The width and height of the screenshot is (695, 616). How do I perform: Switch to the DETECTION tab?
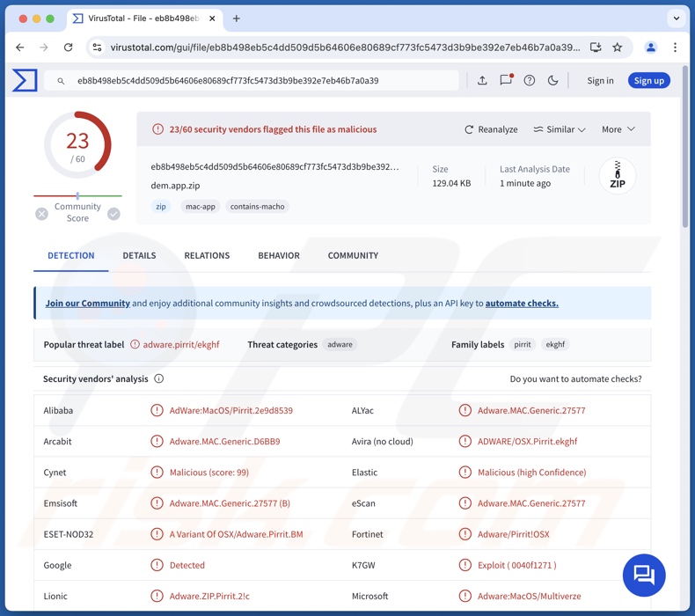[x=71, y=255]
